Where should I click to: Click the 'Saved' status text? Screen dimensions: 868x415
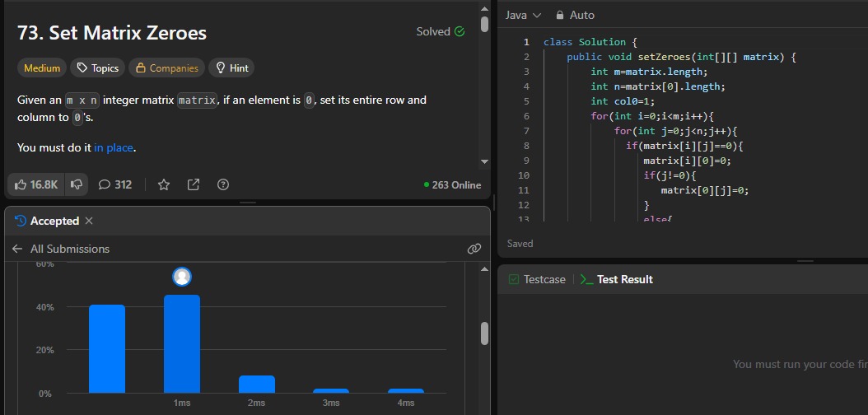pos(520,244)
